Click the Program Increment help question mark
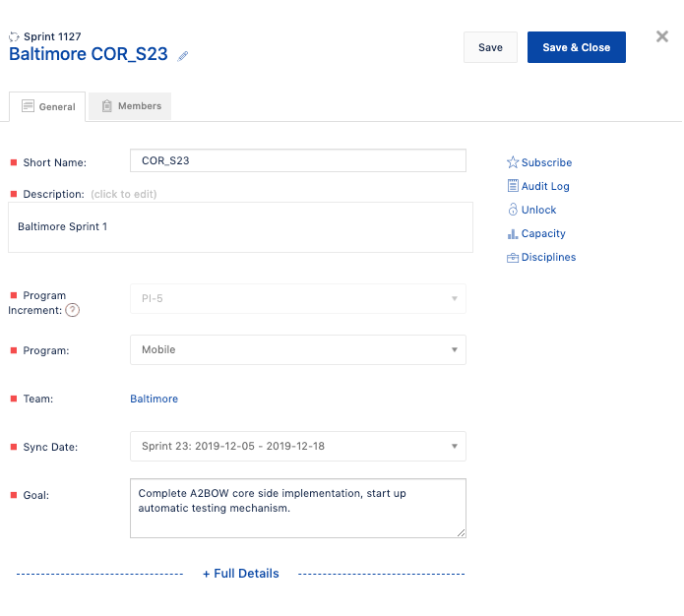Screen dimensions: 684x616 pyautogui.click(x=73, y=310)
